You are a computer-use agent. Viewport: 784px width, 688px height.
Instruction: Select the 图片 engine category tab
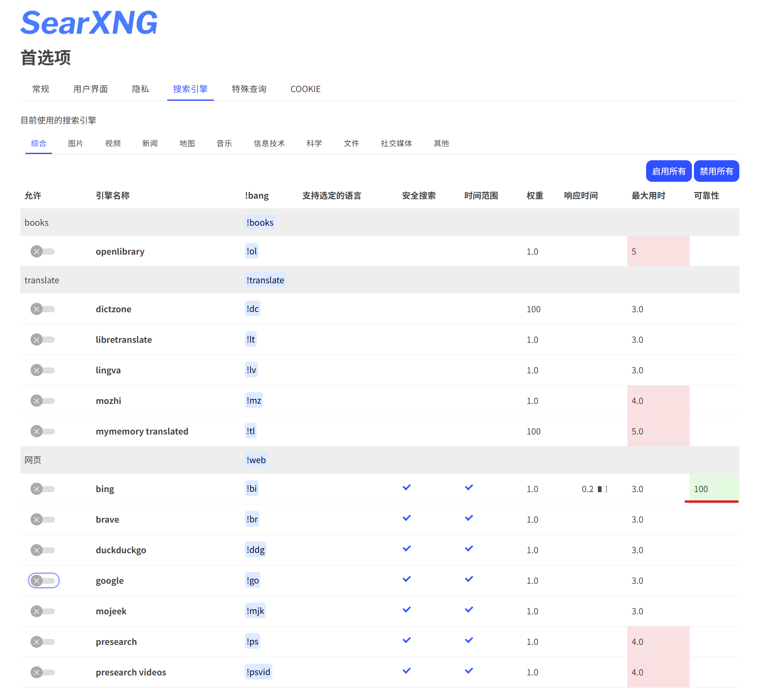click(x=75, y=143)
